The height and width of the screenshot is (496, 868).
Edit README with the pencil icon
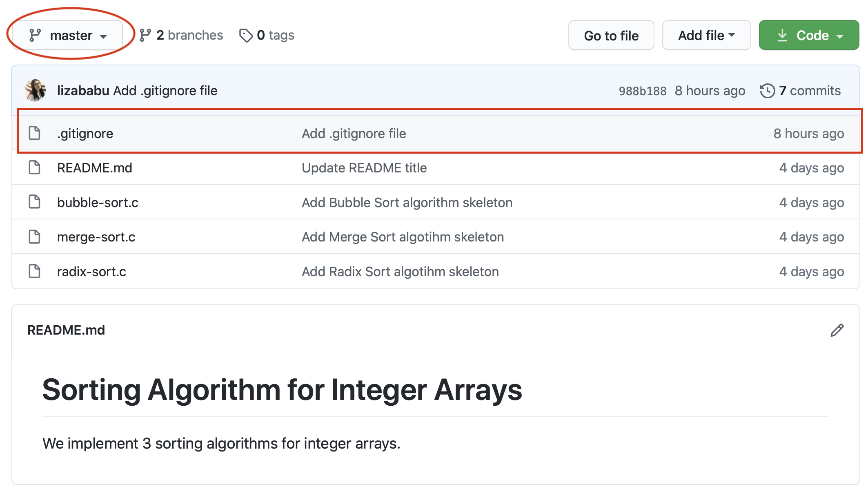[x=837, y=330]
